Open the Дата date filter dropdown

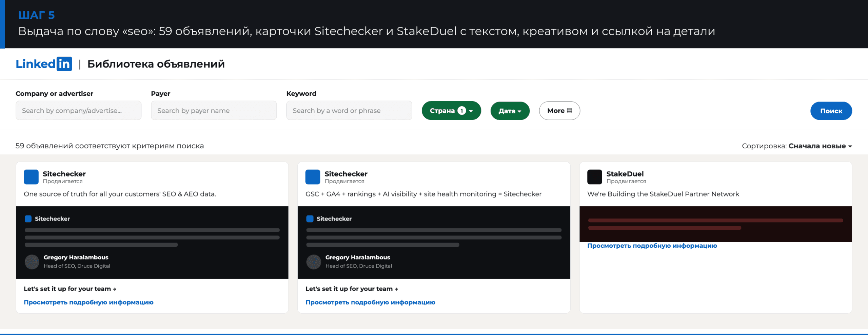(x=510, y=111)
